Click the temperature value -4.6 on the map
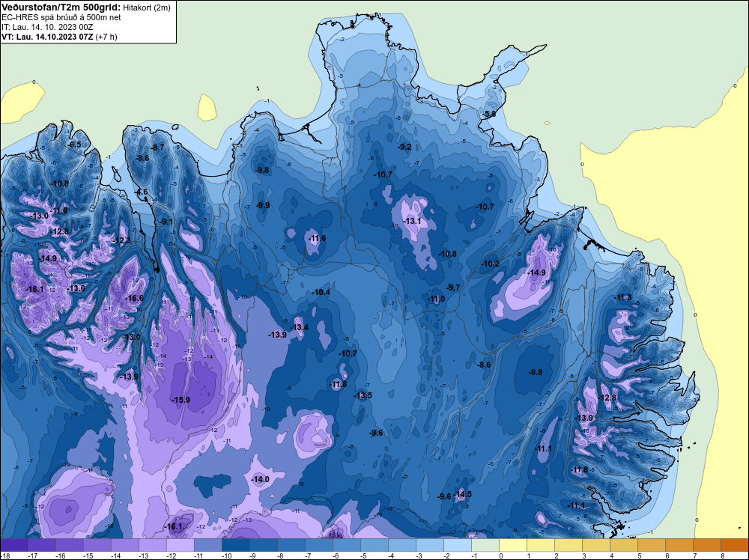749x560 pixels. [142, 192]
